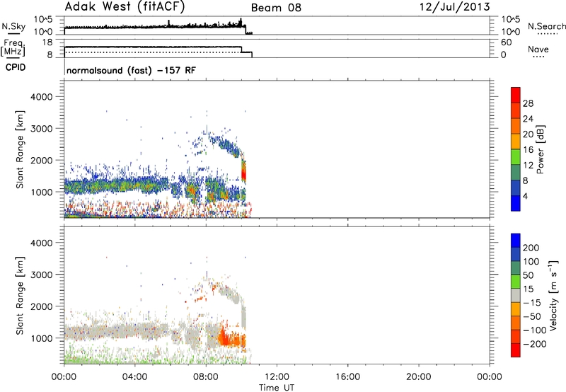Image resolution: width=566 pixels, height=392 pixels.
Task: Click the '04:00' time axis label
Action: [x=134, y=377]
